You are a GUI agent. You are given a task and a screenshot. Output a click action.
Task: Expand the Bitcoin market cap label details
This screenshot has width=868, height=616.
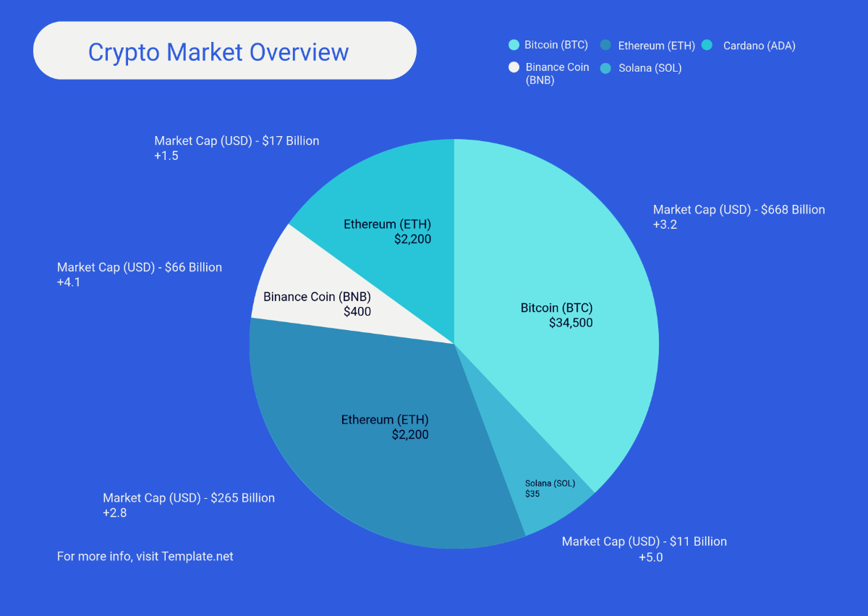[x=739, y=216]
